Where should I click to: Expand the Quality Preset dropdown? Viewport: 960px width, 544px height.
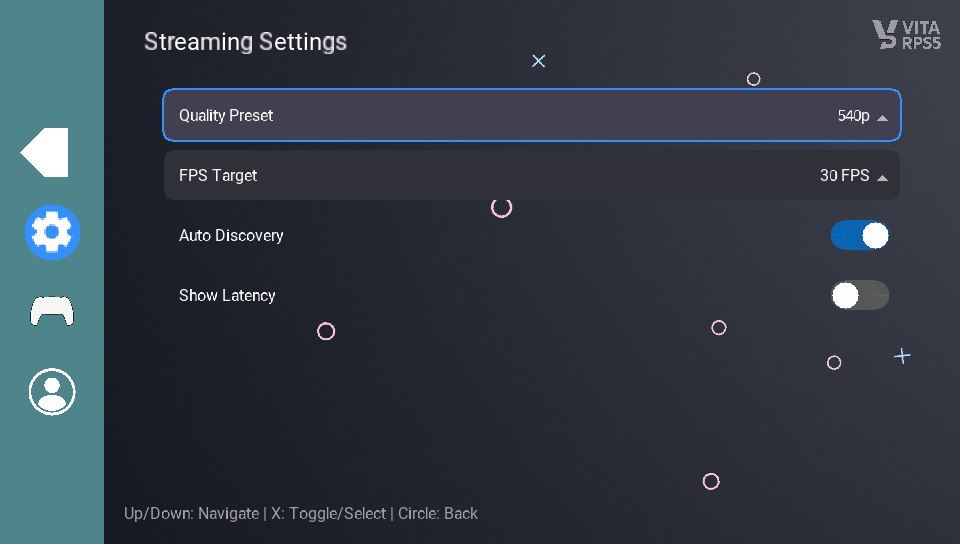(x=531, y=115)
